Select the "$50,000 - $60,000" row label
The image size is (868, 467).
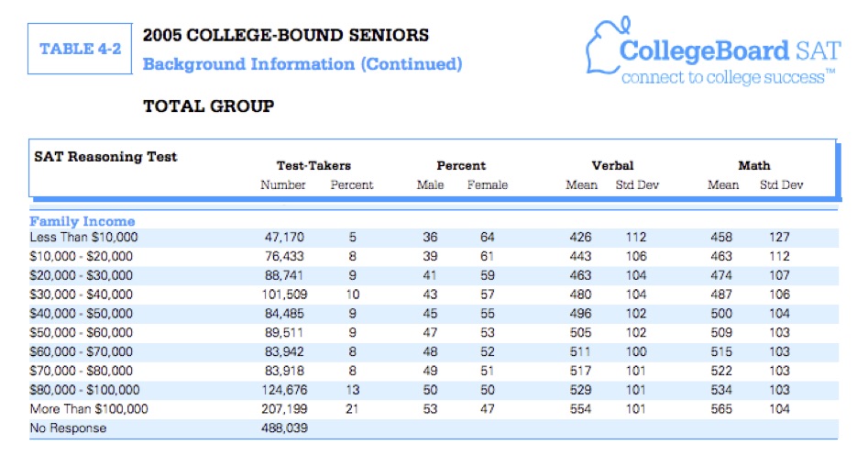click(81, 332)
